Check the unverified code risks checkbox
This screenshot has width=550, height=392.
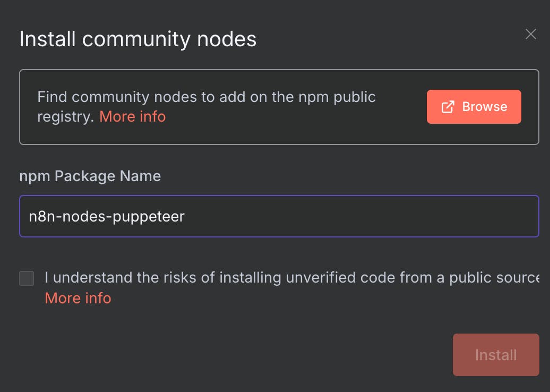(x=27, y=278)
